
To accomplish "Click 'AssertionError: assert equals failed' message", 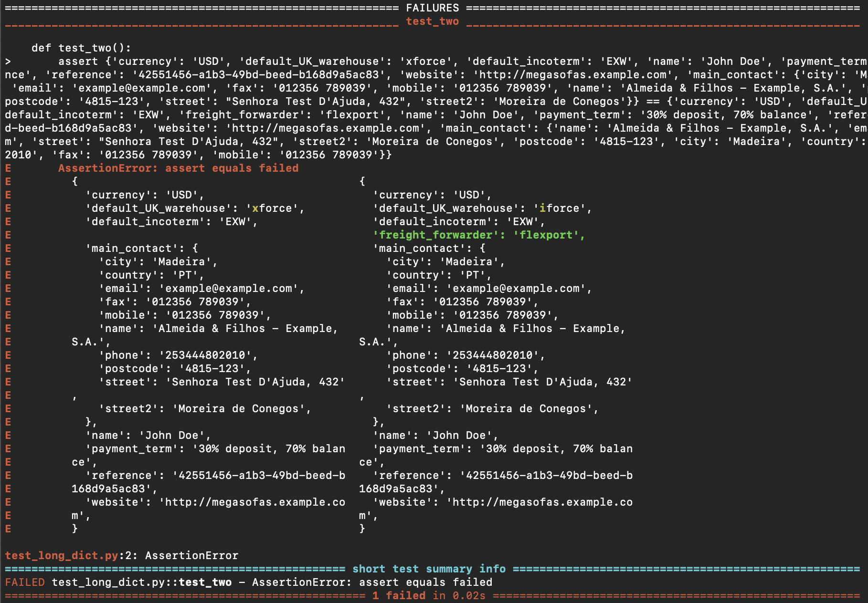I will pyautogui.click(x=179, y=168).
